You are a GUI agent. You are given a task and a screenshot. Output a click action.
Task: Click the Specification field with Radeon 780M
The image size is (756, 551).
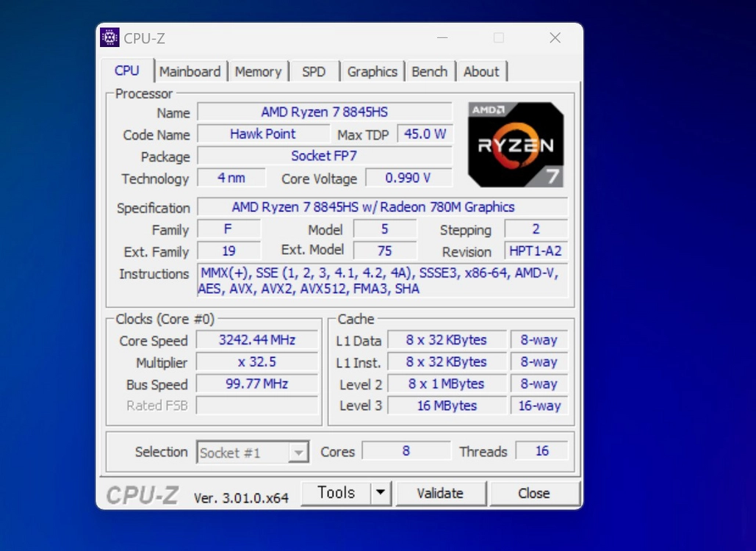tap(382, 206)
